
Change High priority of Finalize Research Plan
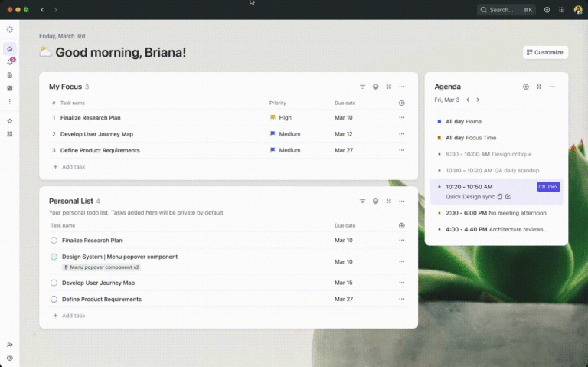coord(281,117)
